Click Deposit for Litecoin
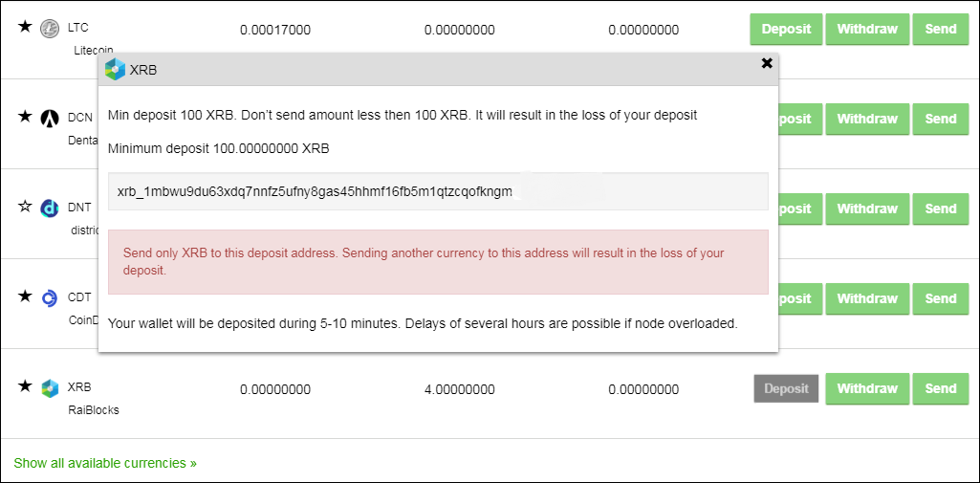This screenshot has height=483, width=980. coord(786,29)
